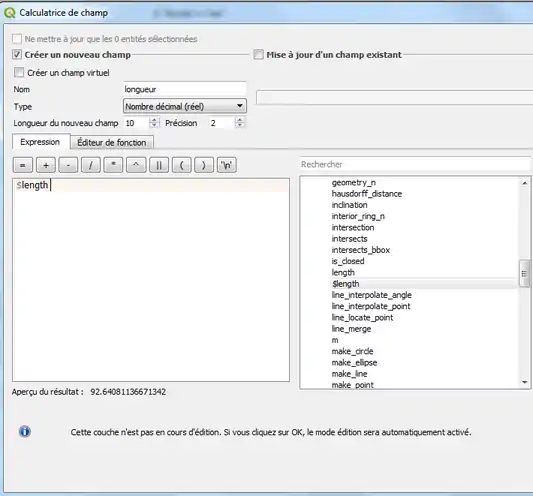Focus the Rechercher search field
Image resolution: width=533 pixels, height=496 pixels.
415,164
